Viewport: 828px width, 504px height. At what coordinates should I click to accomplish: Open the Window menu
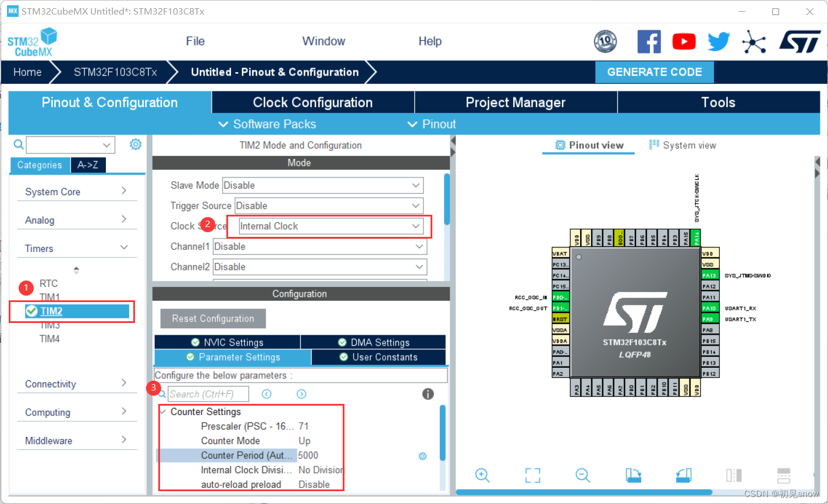[324, 41]
